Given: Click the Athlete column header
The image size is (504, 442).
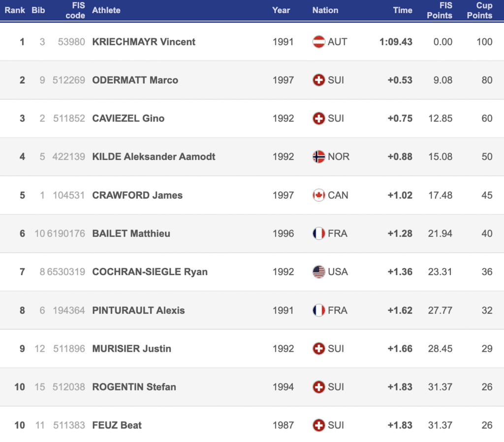Looking at the screenshot, I should click(x=106, y=10).
